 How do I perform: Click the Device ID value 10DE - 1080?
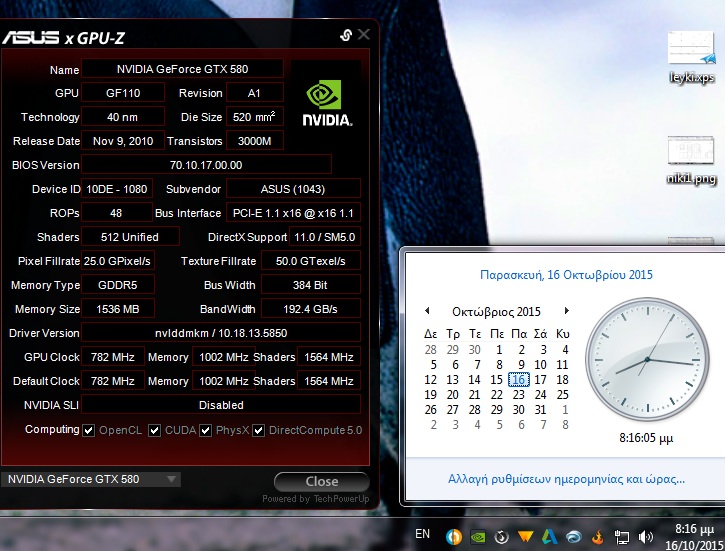[x=117, y=189]
